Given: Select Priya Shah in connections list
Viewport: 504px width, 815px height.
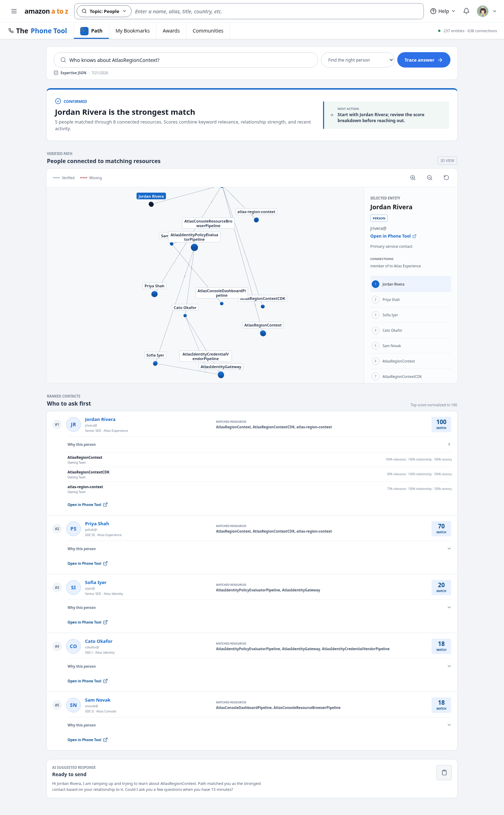Looking at the screenshot, I should (x=411, y=300).
